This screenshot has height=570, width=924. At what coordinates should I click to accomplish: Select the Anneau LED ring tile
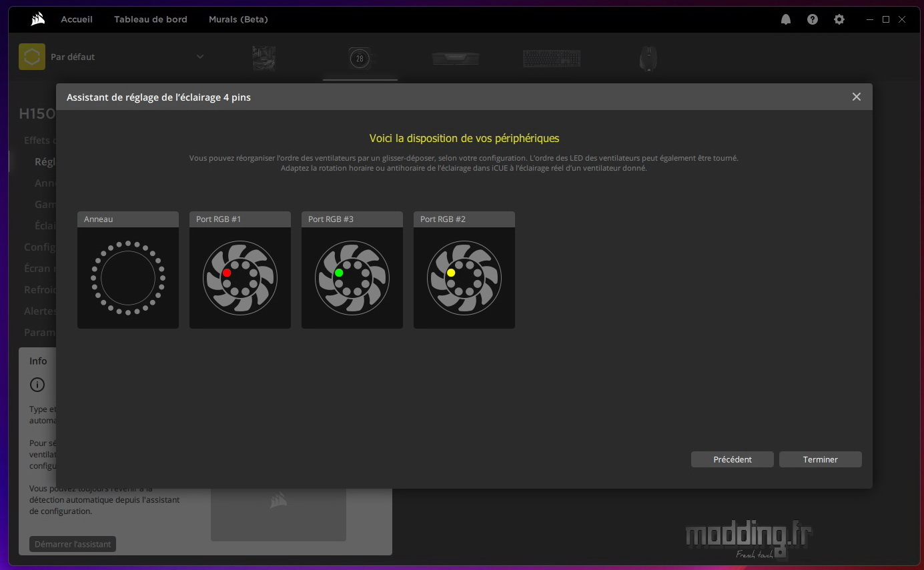point(128,270)
